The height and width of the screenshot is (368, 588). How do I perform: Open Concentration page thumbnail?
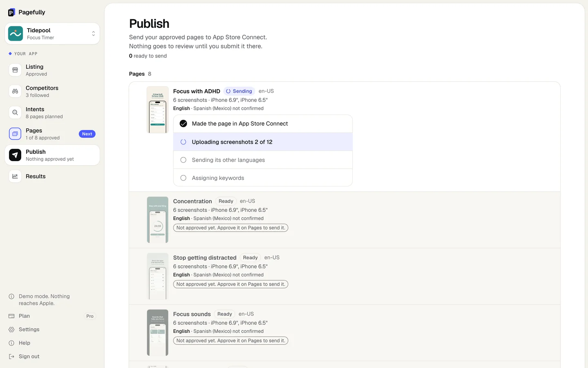point(158,220)
